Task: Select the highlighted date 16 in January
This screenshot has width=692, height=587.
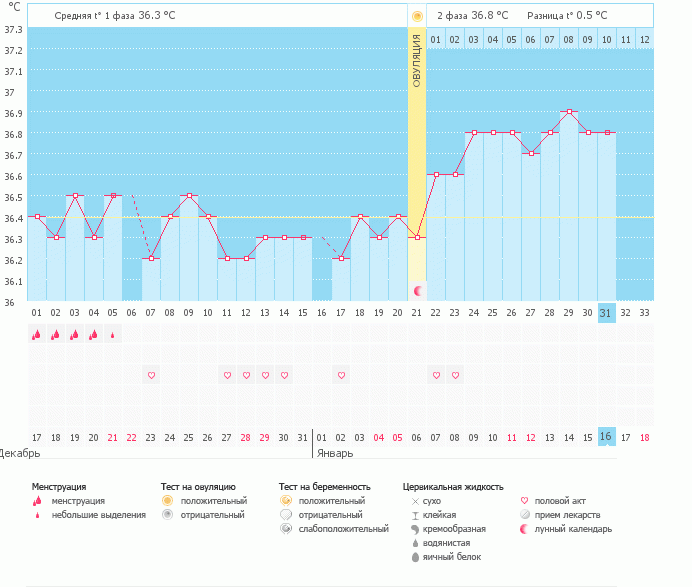Action: (x=606, y=437)
